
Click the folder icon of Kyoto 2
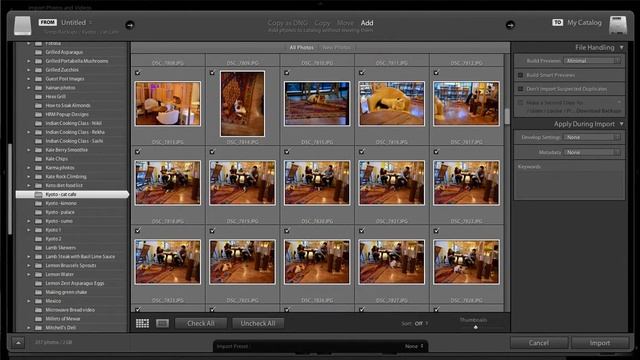tap(38, 239)
